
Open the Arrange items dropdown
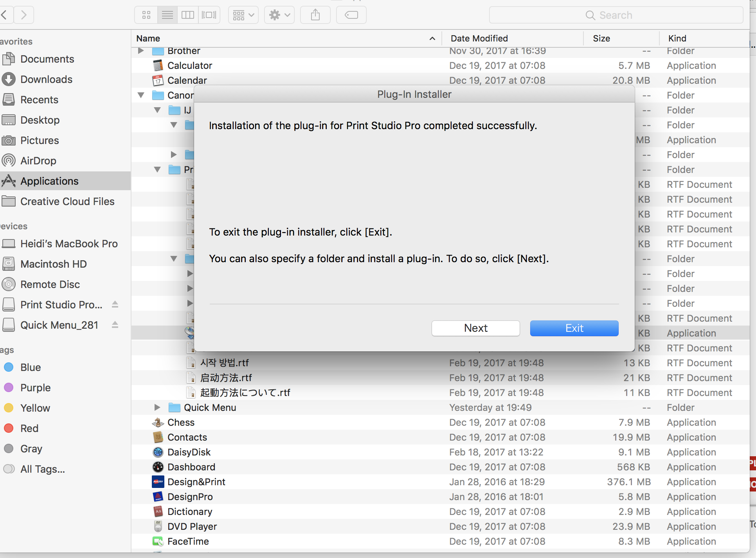243,15
